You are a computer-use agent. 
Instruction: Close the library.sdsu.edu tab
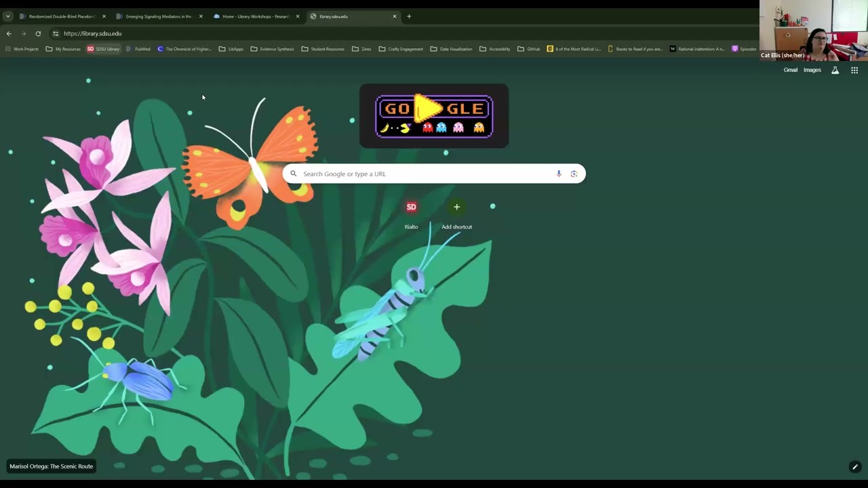pos(395,16)
